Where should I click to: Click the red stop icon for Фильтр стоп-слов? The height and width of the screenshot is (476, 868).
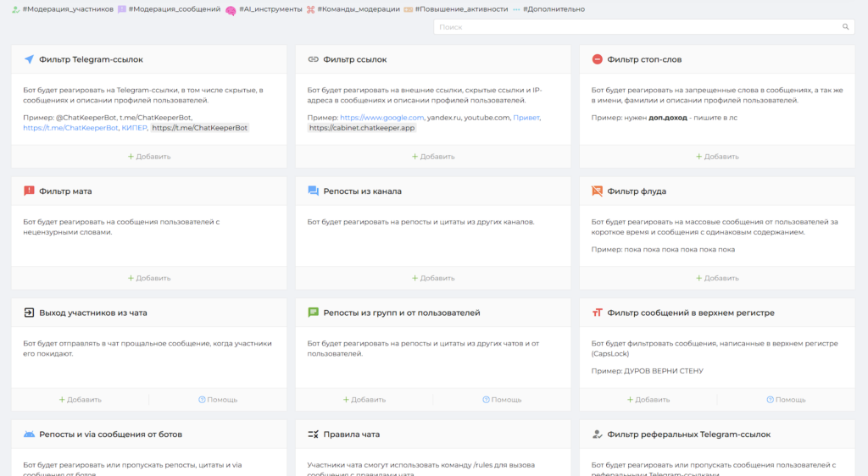598,59
